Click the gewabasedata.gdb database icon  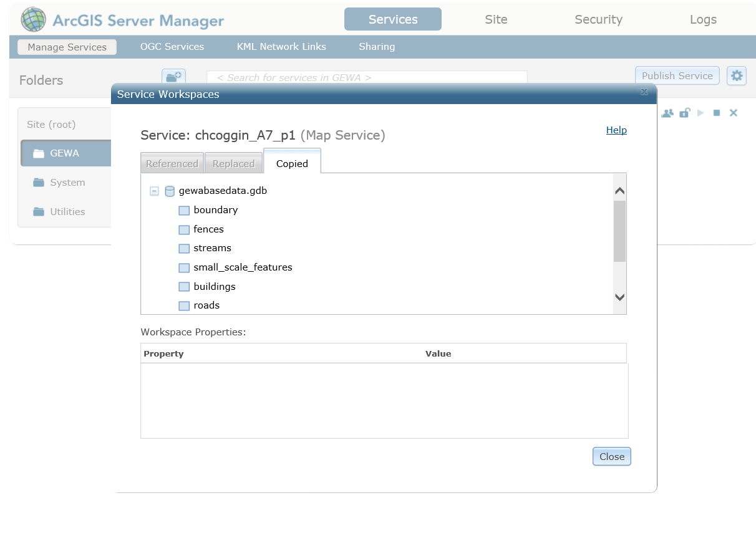(170, 191)
